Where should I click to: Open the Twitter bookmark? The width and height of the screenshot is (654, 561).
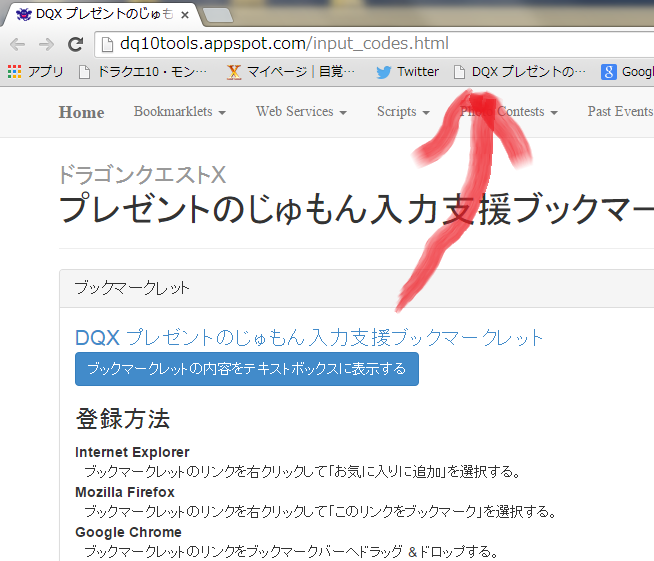(x=407, y=72)
